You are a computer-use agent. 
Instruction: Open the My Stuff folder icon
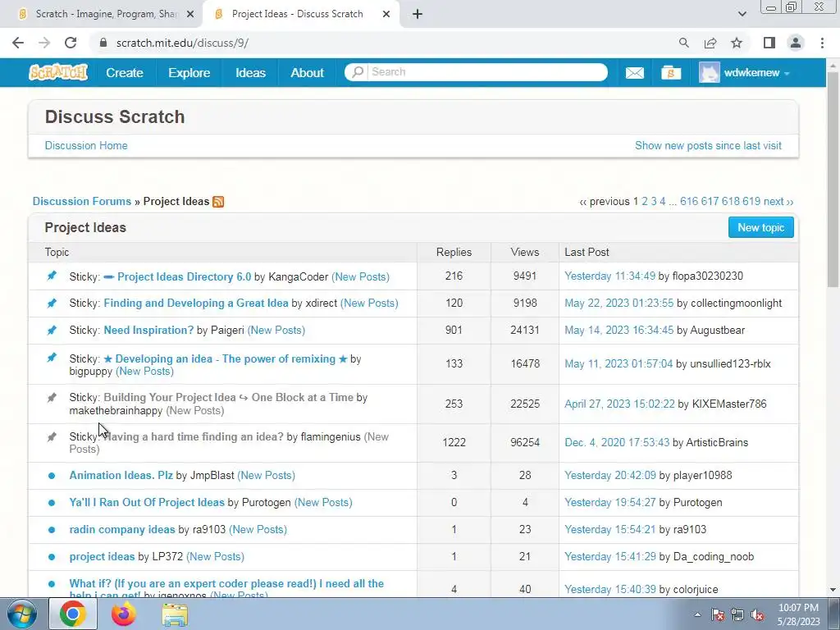point(671,72)
